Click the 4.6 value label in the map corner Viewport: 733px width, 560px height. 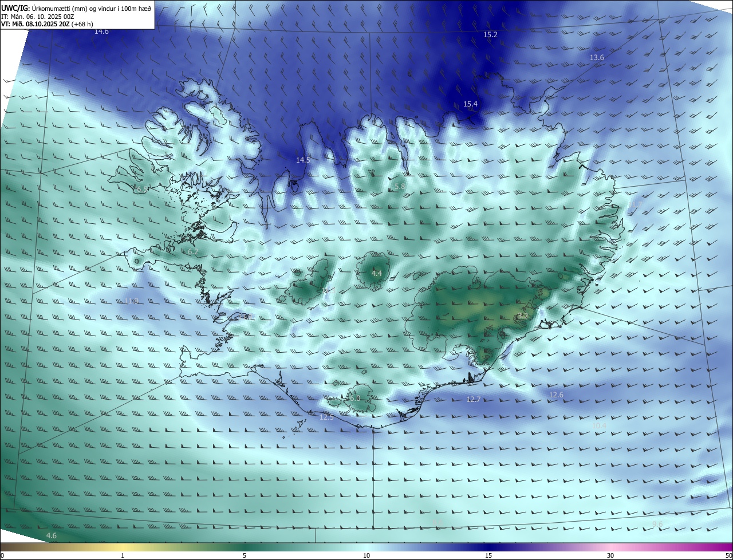[x=52, y=535]
